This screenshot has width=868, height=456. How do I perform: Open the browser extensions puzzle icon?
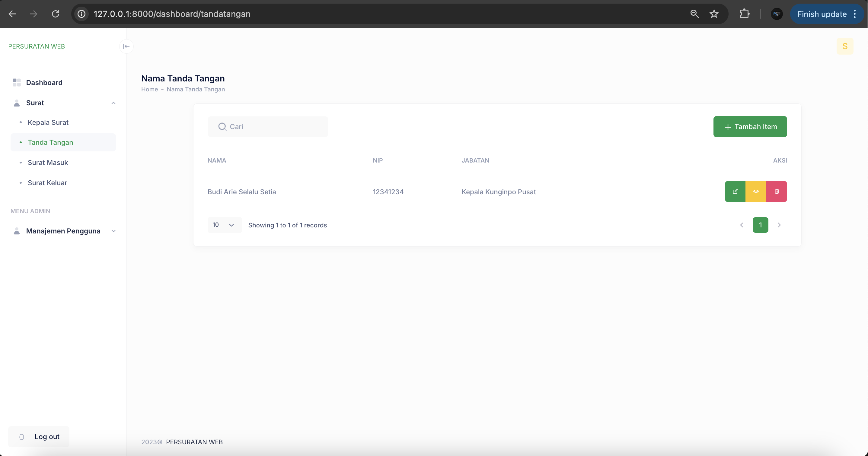point(744,14)
